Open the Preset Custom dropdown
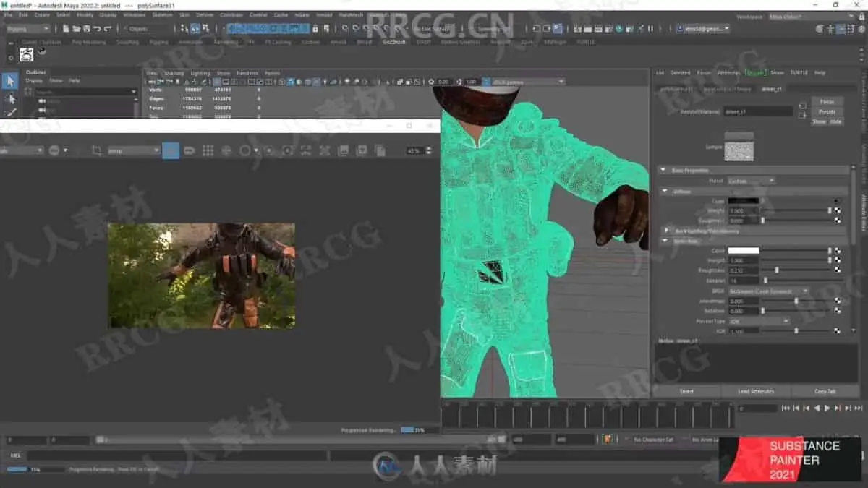868x488 pixels. (x=750, y=181)
